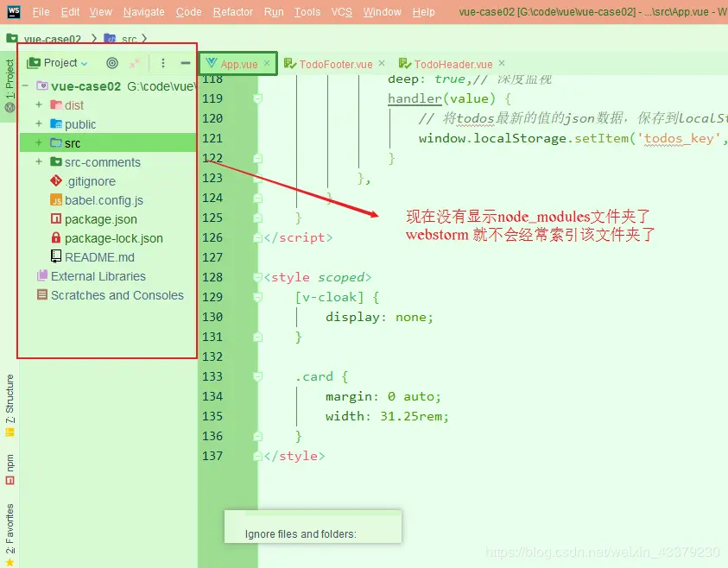Fold handler block at line 119

(258, 98)
